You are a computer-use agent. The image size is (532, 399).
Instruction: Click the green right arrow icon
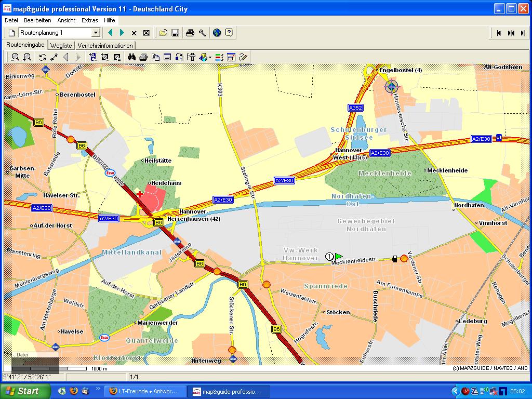click(122, 33)
